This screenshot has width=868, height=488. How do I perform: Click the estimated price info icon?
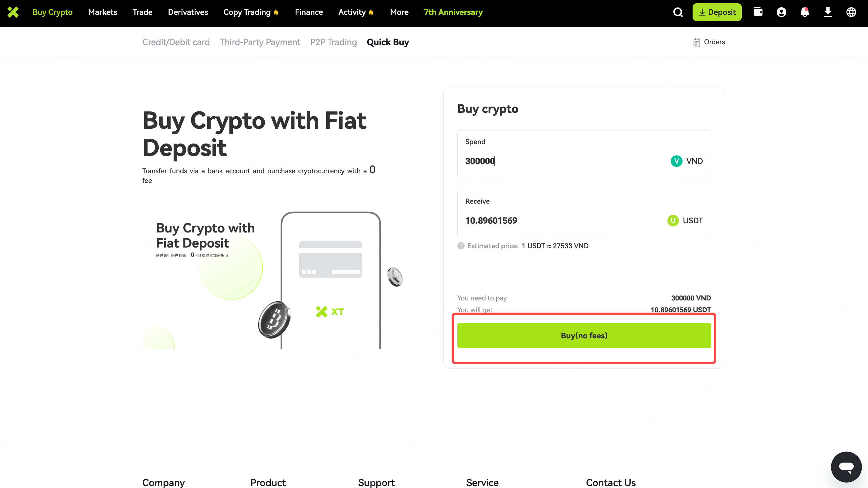(461, 246)
